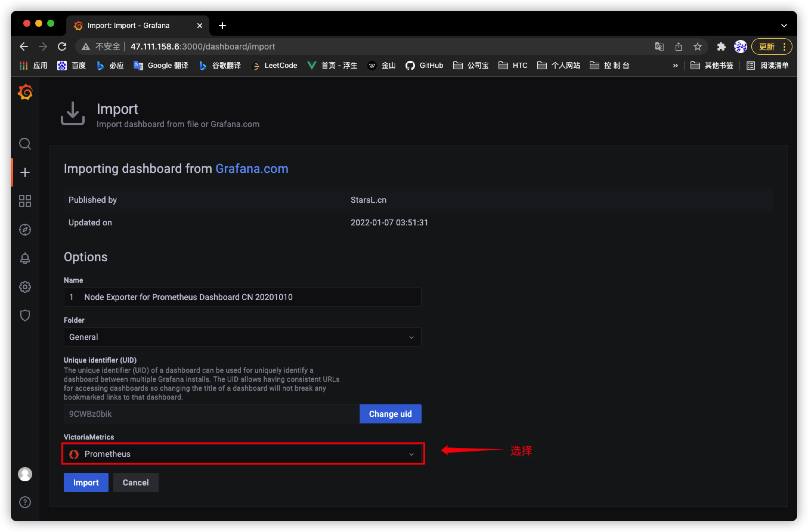Viewport: 808px width, 532px height.
Task: Click the StarsL.cn publisher value
Action: point(368,199)
